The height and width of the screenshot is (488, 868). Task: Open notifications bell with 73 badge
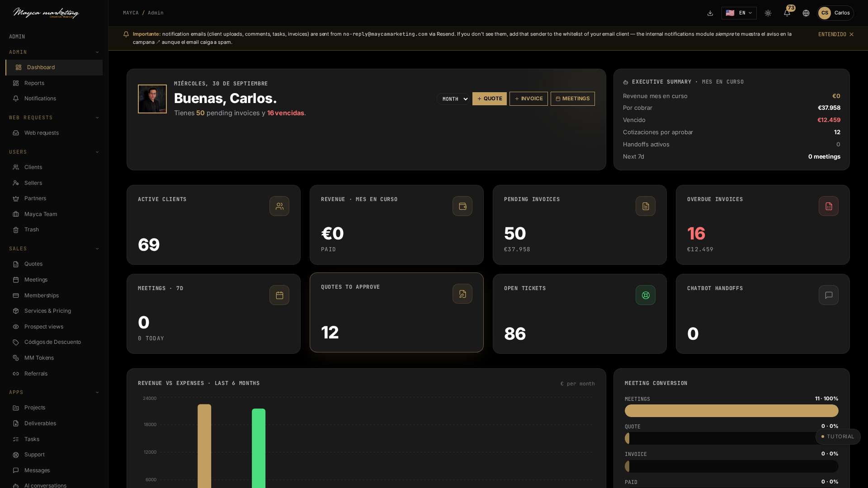tap(787, 13)
